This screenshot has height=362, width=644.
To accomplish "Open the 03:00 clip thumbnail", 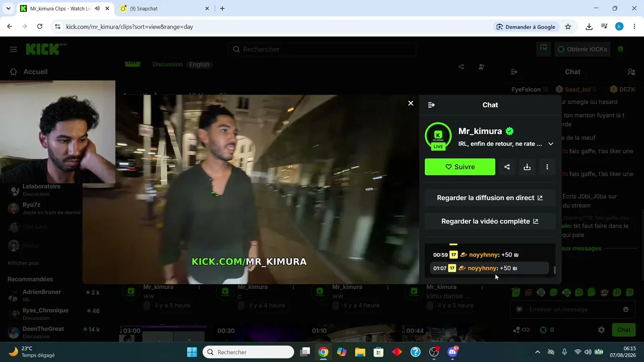I will (x=163, y=334).
